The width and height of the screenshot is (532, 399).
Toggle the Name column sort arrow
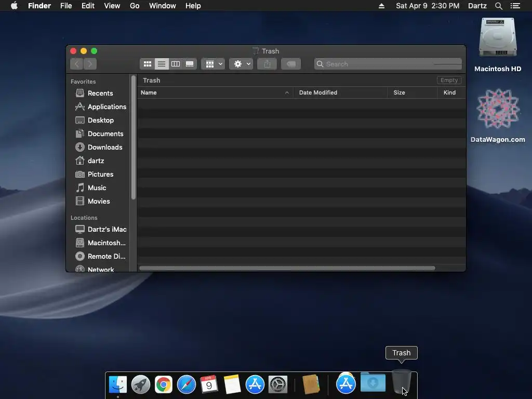[287, 92]
